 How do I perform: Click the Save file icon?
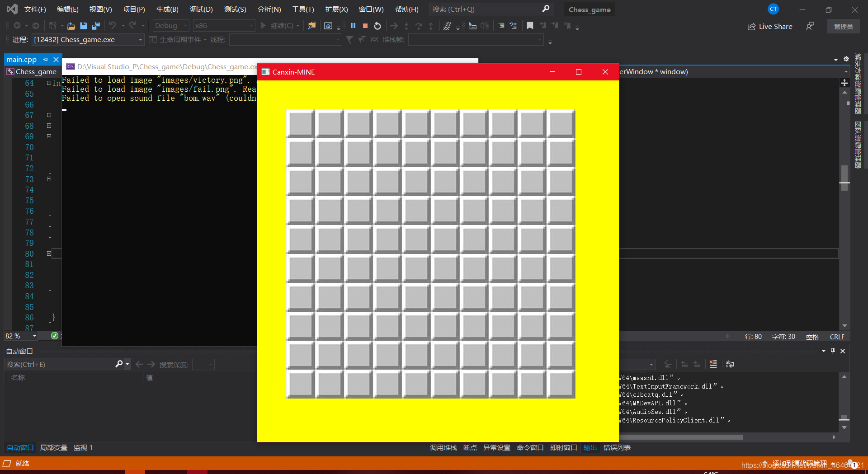83,26
